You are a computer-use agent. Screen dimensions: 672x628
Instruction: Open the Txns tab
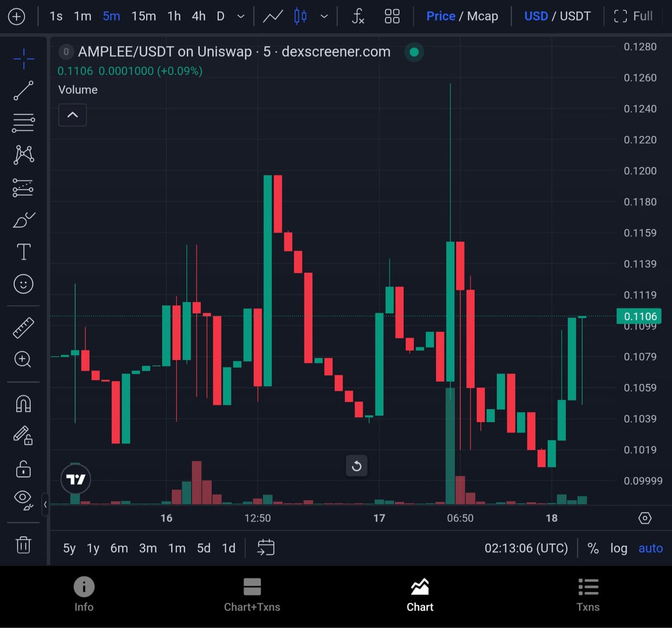pos(588,594)
